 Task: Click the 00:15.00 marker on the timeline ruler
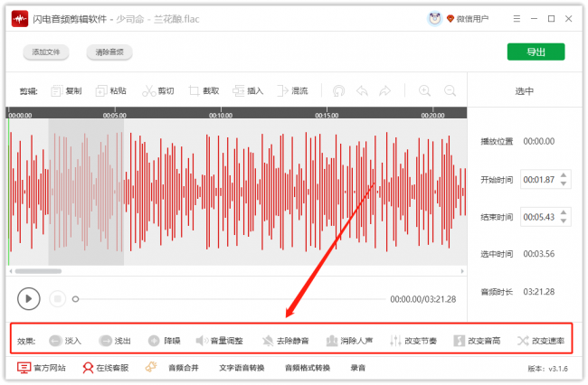[x=327, y=116]
